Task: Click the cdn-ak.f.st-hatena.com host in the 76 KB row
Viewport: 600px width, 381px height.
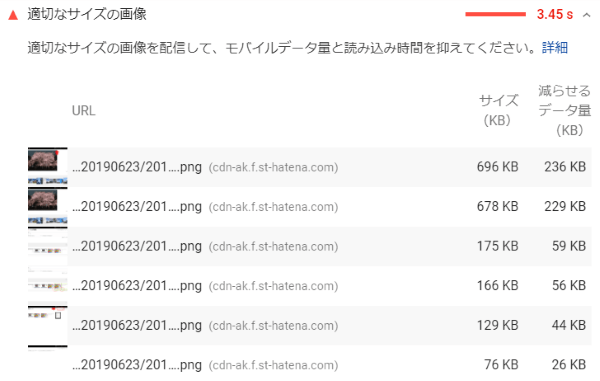Action: tap(273, 365)
